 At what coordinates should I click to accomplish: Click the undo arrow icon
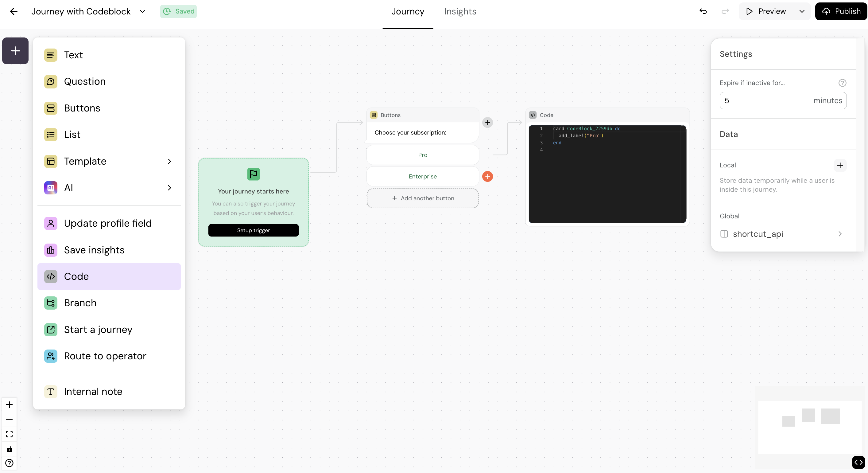point(703,11)
